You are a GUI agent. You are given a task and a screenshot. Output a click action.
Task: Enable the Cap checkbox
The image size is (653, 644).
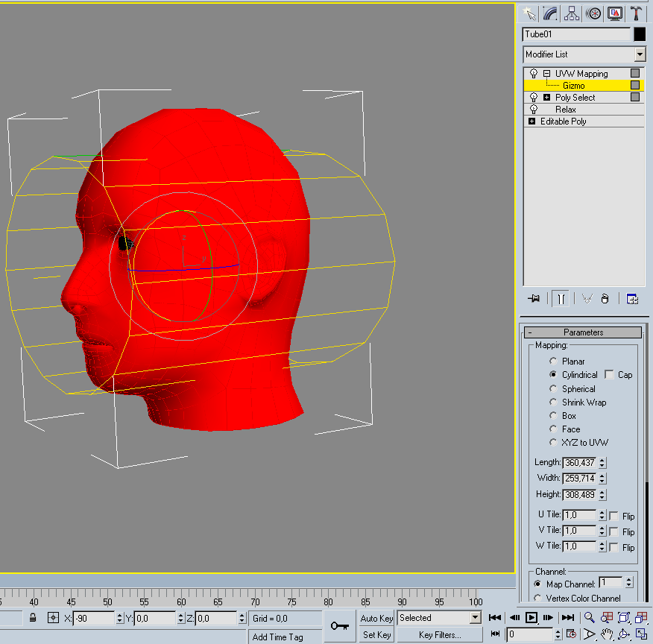coord(610,375)
